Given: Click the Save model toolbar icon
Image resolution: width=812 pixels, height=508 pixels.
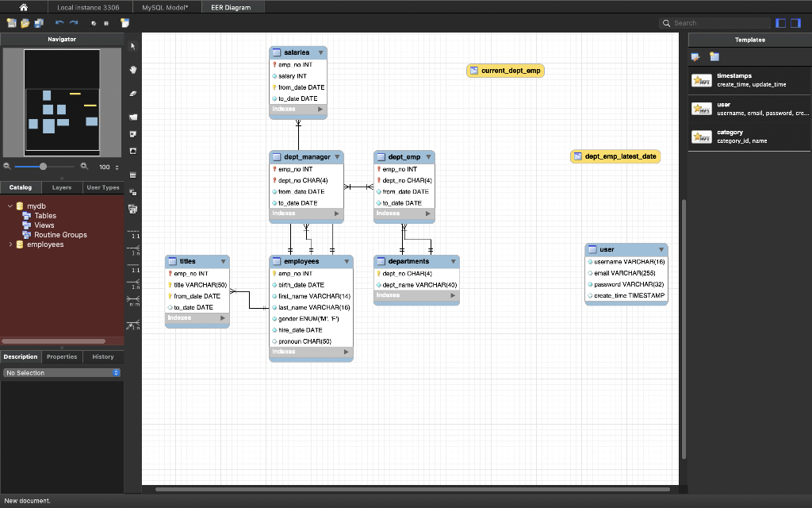Looking at the screenshot, I should pyautogui.click(x=38, y=23).
